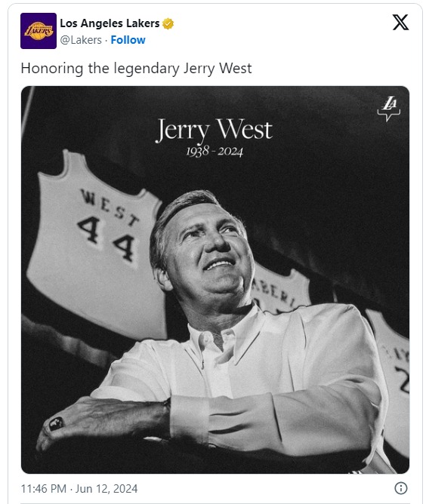Click the 1938 - 2024 dates in the image
This screenshot has height=504, width=429.
coord(214,151)
